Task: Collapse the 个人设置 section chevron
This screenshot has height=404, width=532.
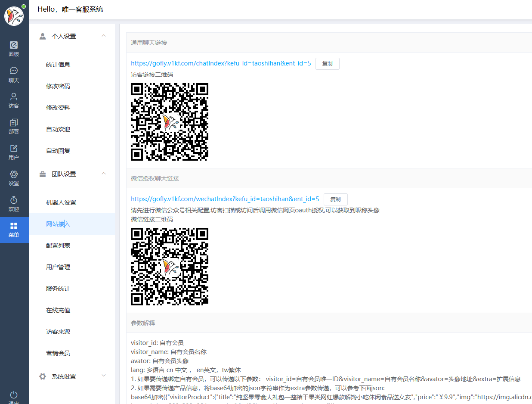Action: [104, 36]
